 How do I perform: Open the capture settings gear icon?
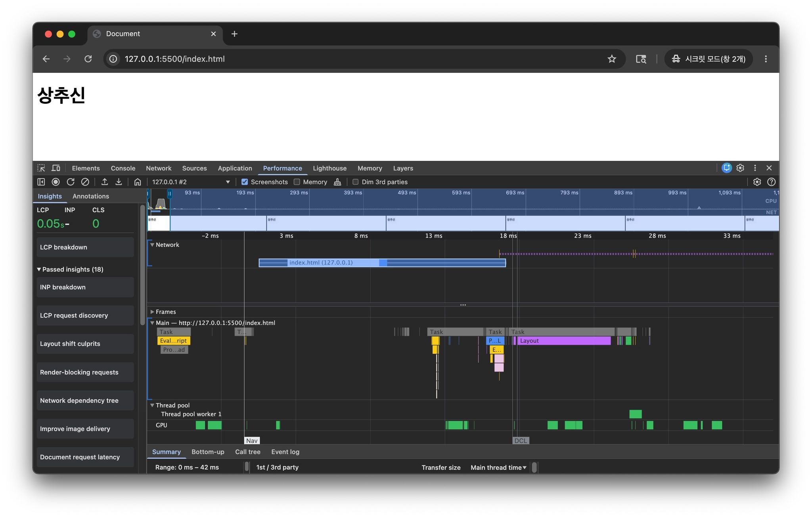[757, 182]
